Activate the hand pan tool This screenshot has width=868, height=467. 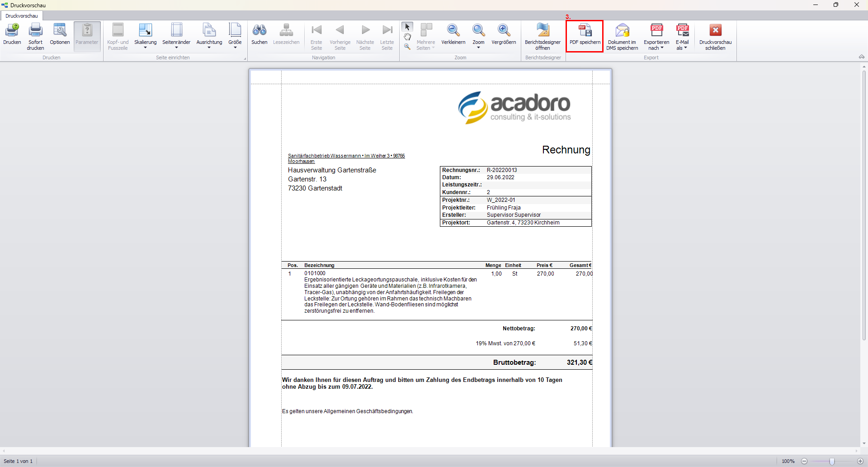(x=407, y=37)
